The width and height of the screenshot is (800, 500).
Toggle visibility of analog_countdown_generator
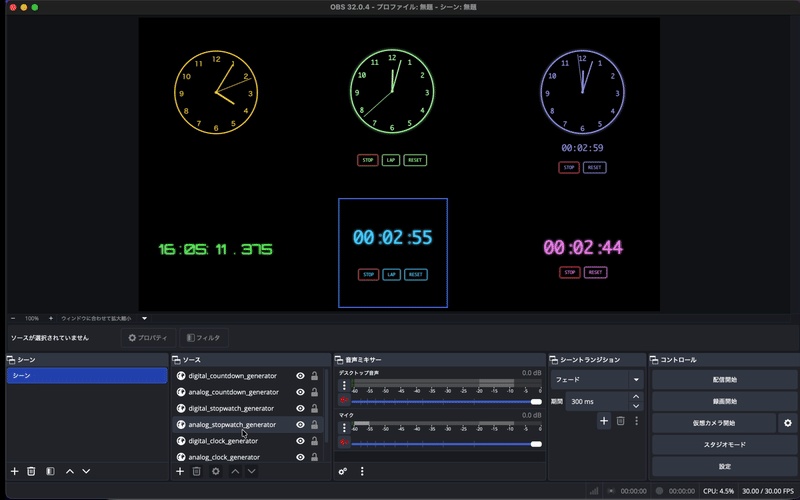click(x=300, y=392)
